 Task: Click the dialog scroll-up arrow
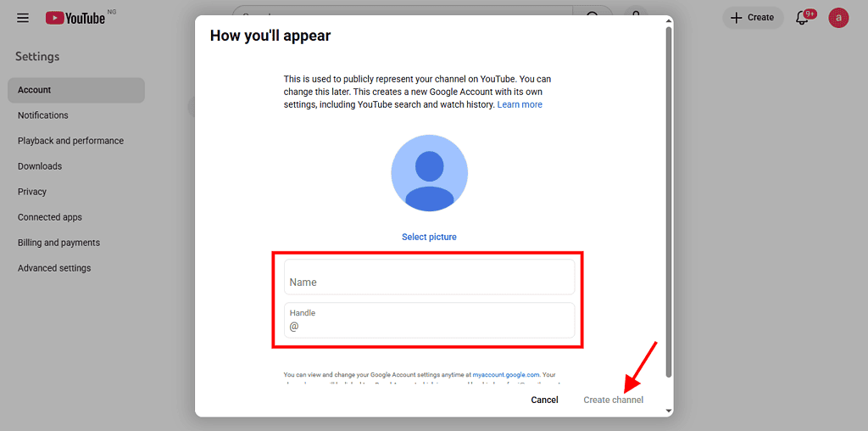point(668,20)
